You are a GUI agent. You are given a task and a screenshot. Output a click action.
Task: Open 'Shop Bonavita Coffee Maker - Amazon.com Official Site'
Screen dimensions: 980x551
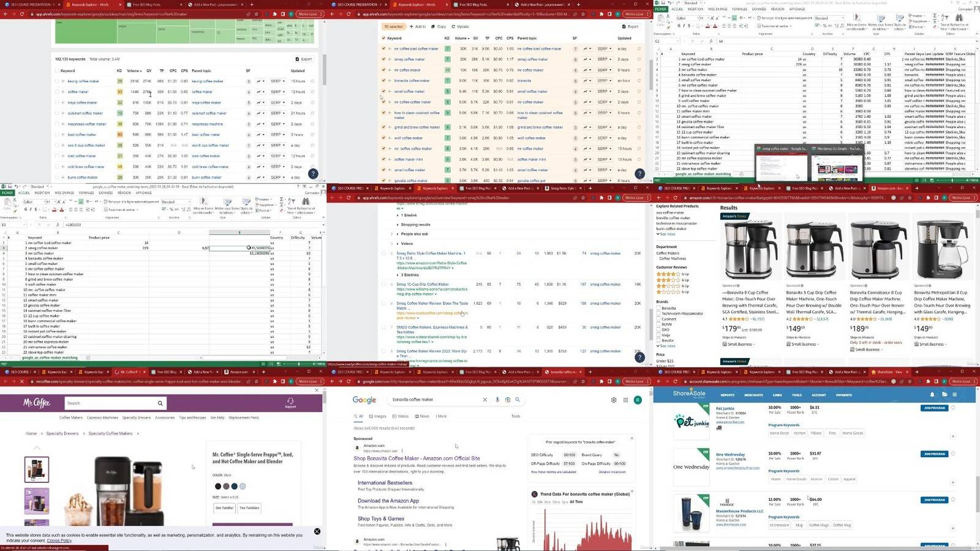[417, 458]
